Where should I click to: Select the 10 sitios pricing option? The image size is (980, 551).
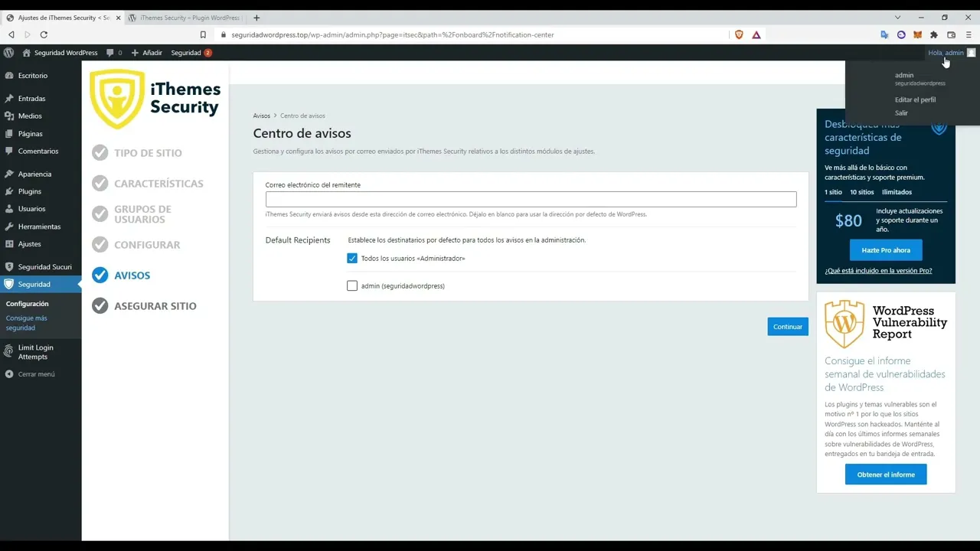(862, 192)
